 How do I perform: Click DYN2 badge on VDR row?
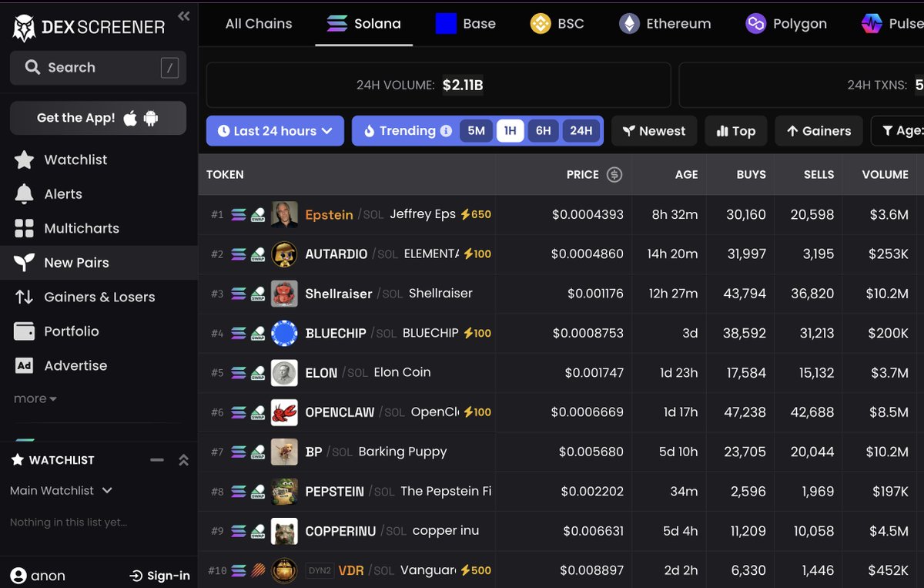319,570
